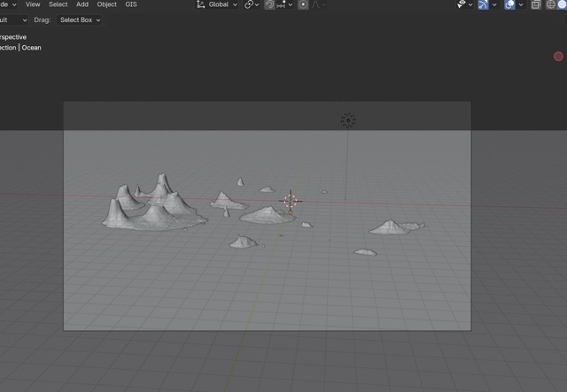Image resolution: width=567 pixels, height=392 pixels.
Task: Click the 3D cursor at scene origin
Action: (x=290, y=202)
